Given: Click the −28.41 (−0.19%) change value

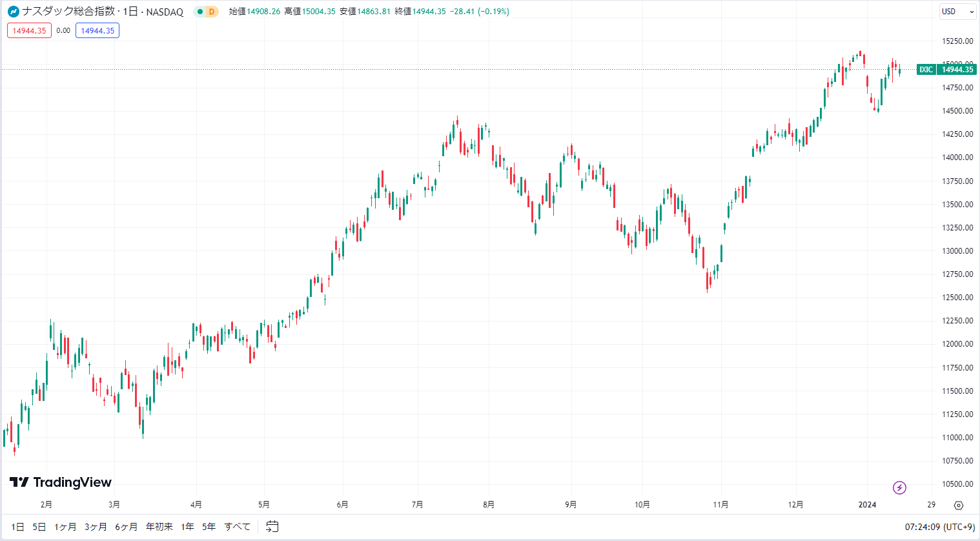Looking at the screenshot, I should coord(480,12).
